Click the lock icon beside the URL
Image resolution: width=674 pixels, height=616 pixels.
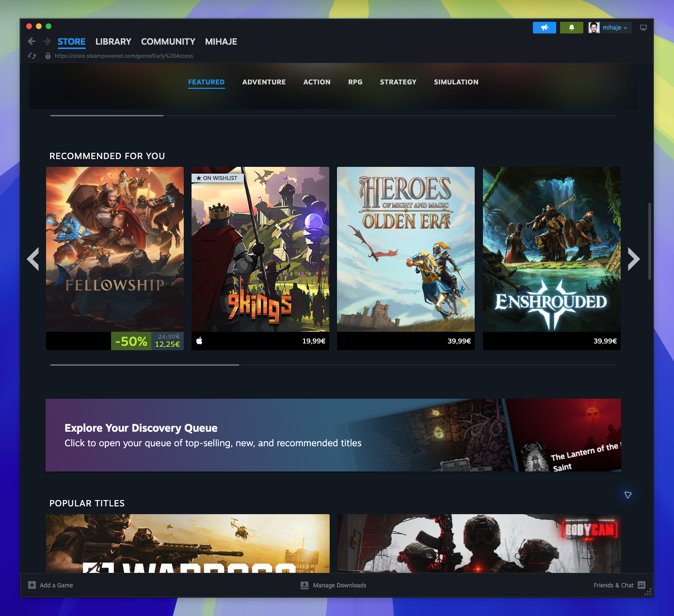pyautogui.click(x=48, y=56)
